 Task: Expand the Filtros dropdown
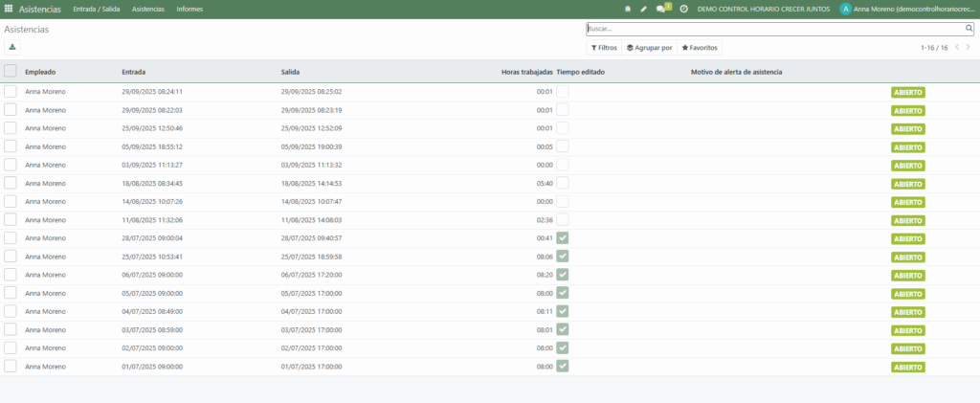603,48
